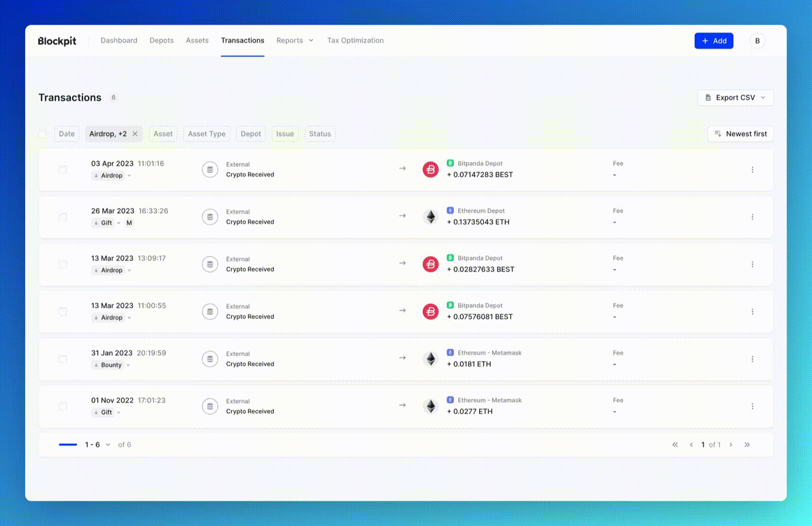The width and height of the screenshot is (812, 526).
Task: Click External source icon in 26 Mar row
Action: click(210, 217)
